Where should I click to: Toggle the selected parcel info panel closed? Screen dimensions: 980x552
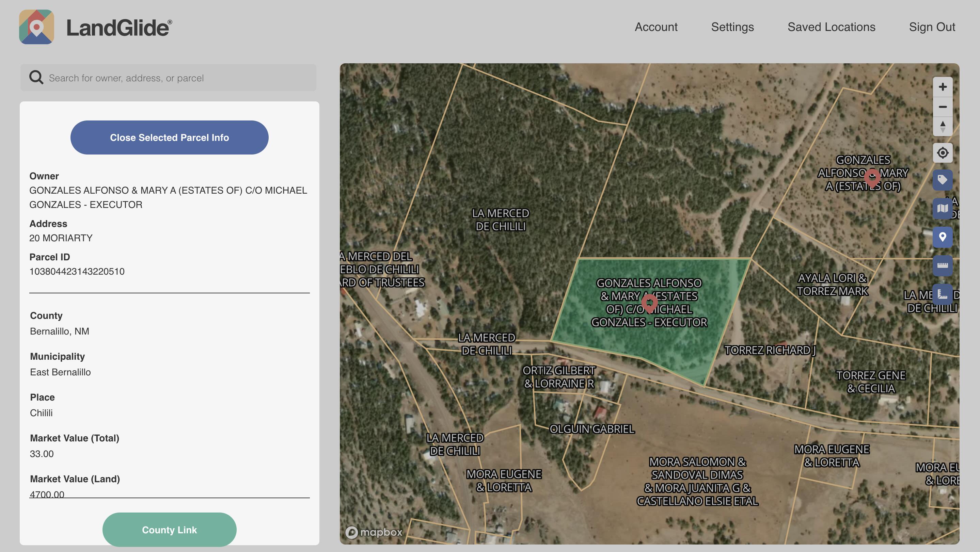pos(169,137)
